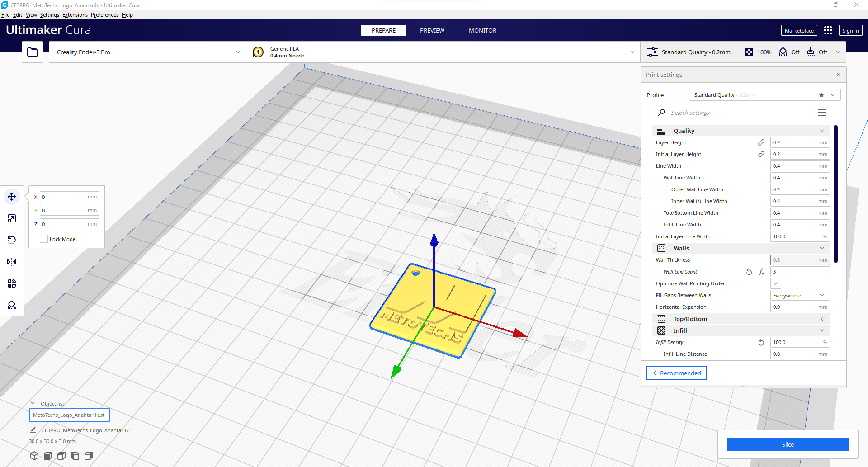
Task: Open file via folder icon
Action: 33,52
